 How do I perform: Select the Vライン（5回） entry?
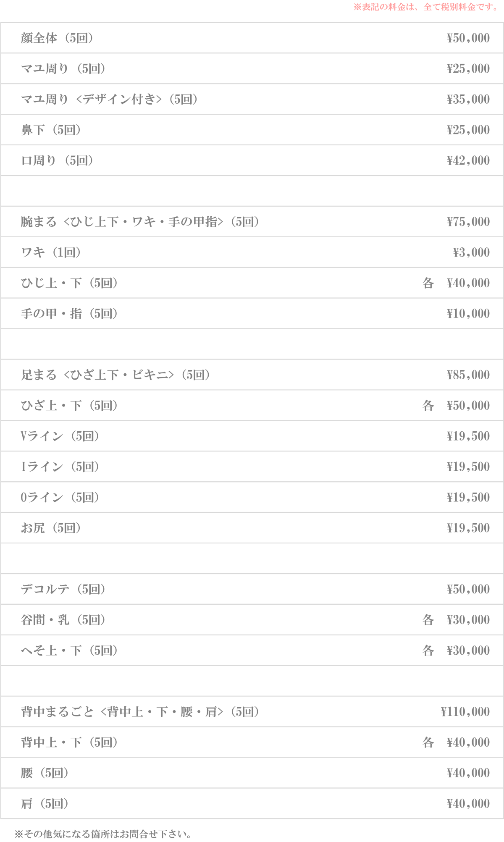[x=60, y=436]
